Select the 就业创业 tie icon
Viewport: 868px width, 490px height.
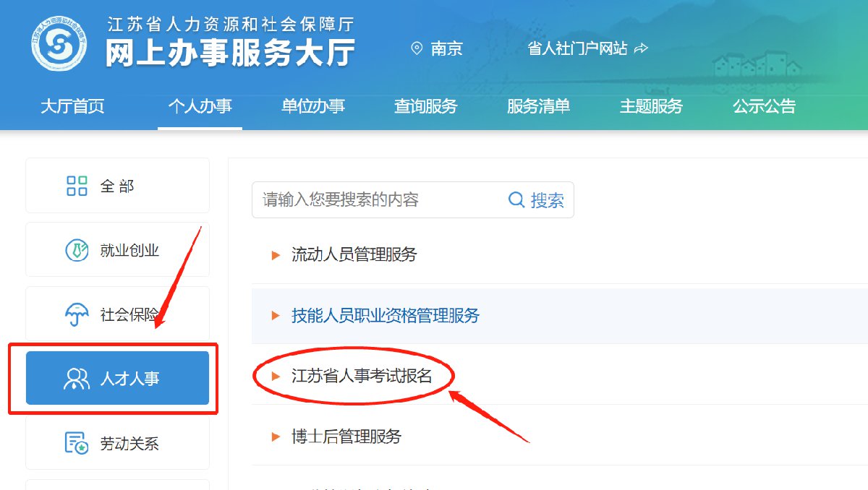(77, 251)
